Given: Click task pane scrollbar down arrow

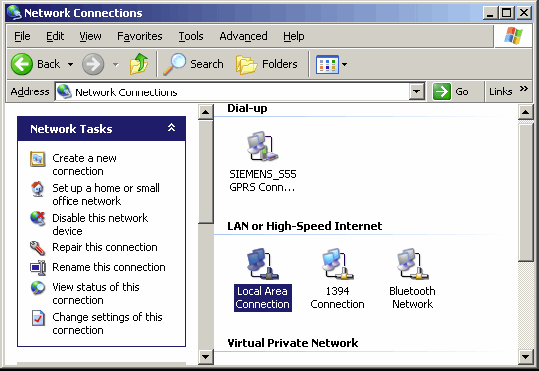Looking at the screenshot, I should (206, 357).
